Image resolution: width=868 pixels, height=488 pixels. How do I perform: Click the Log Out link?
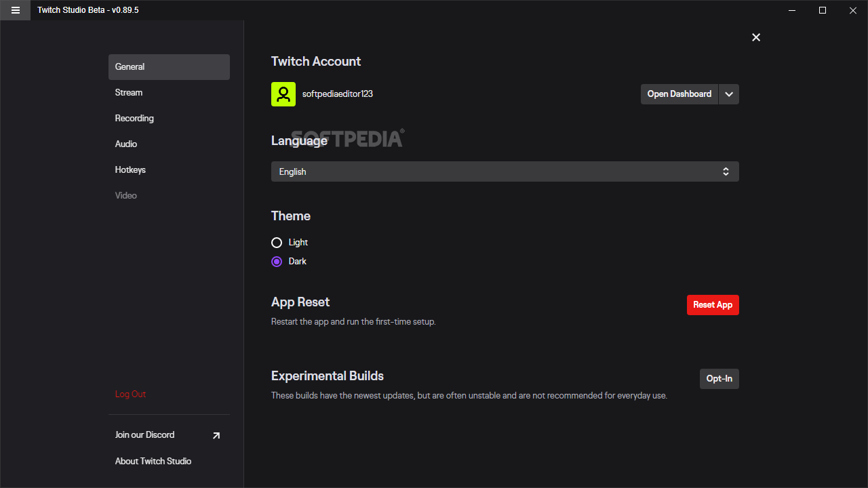(130, 394)
